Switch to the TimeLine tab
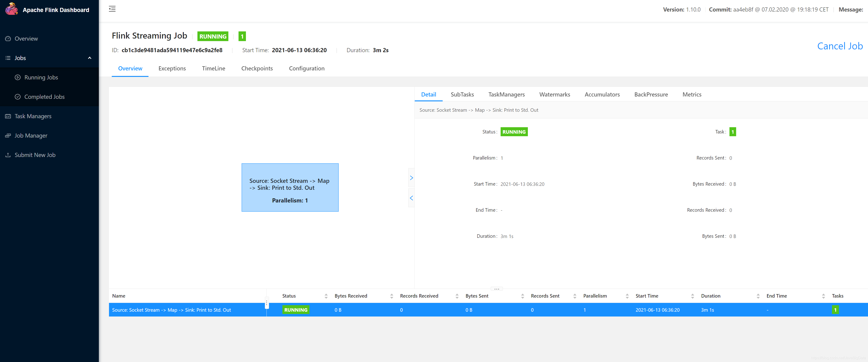Screen dimensions: 868x362 point(213,68)
